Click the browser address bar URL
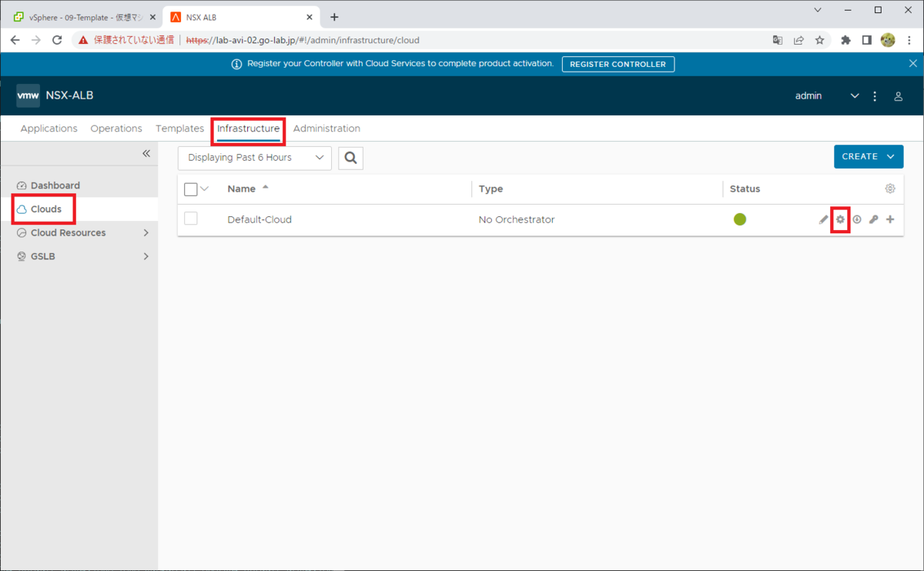924x571 pixels. (x=303, y=40)
